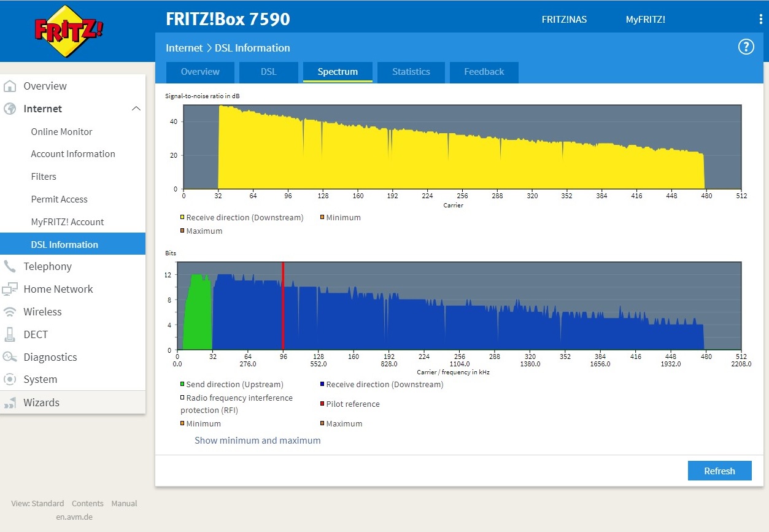The image size is (769, 532).
Task: Click the FRITZ!Box 7590 title
Action: tap(228, 19)
